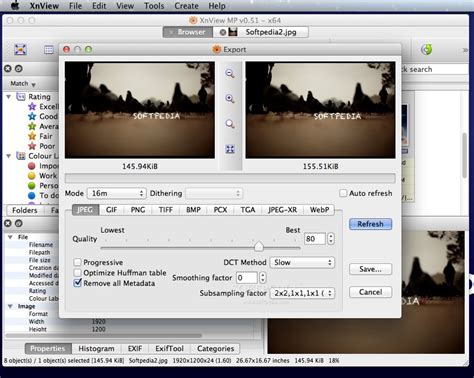474x378 pixels.
Task: Open the Match dropdown in the filter panel
Action: [x=23, y=83]
